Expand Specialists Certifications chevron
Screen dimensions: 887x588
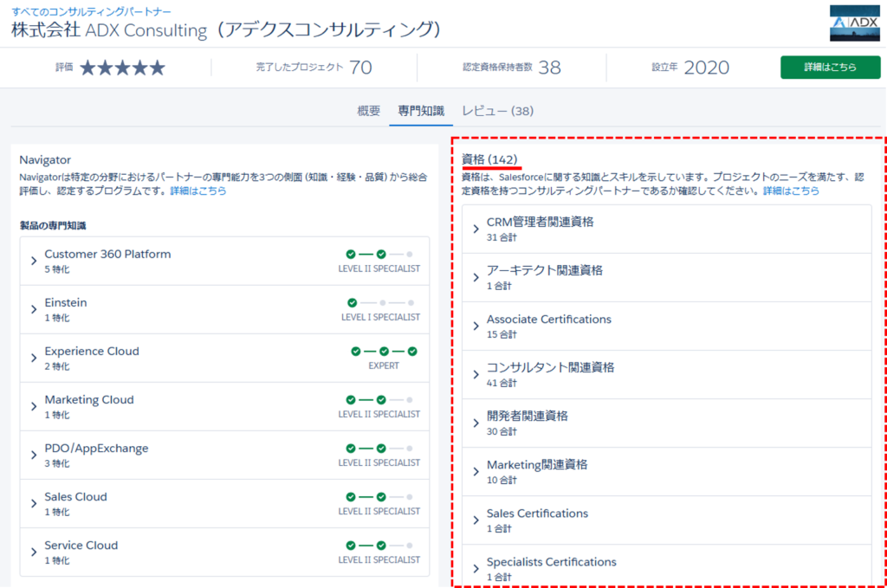point(476,569)
